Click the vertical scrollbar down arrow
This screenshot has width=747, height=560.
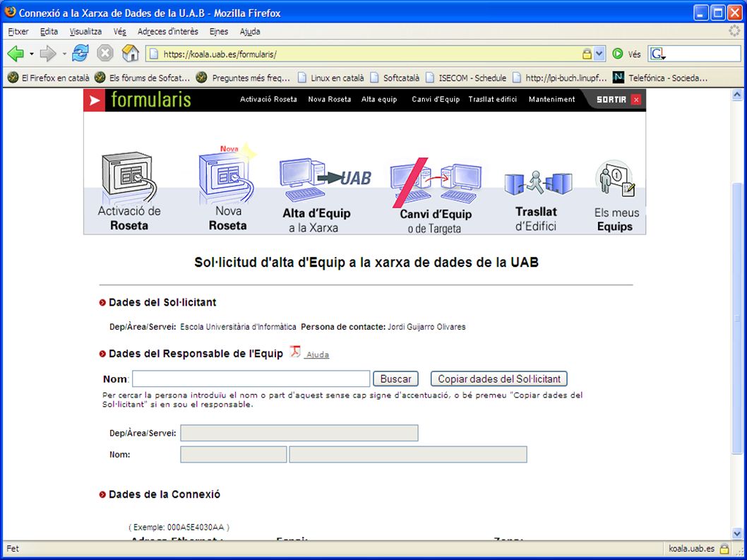(x=737, y=533)
